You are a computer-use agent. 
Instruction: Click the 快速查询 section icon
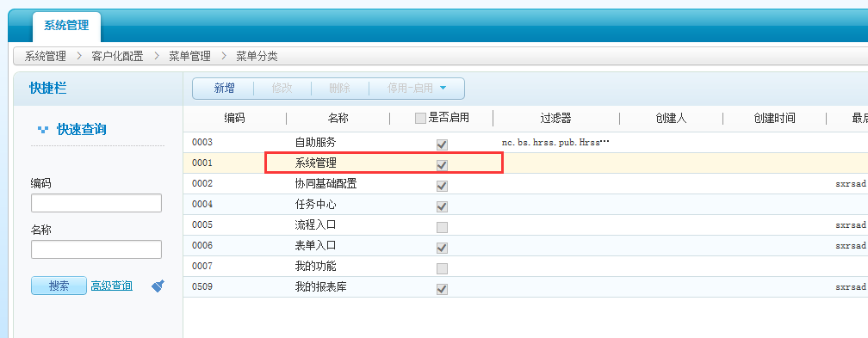pos(43,130)
